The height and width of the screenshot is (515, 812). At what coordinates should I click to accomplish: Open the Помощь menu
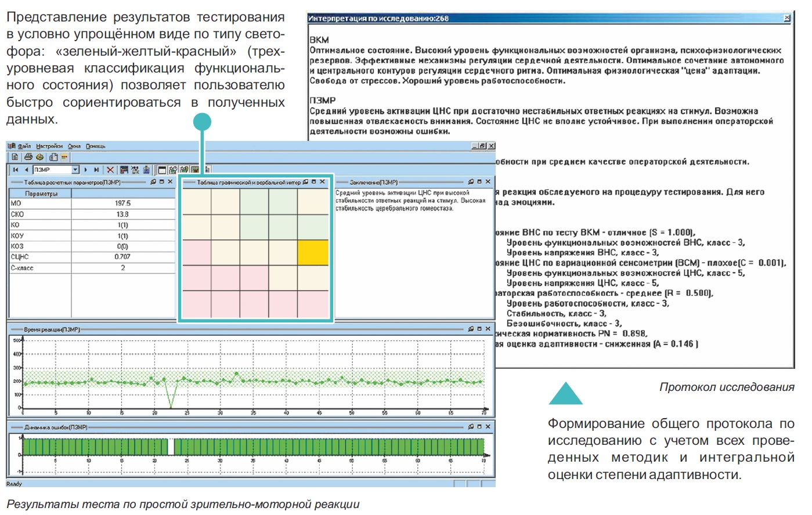coord(96,146)
